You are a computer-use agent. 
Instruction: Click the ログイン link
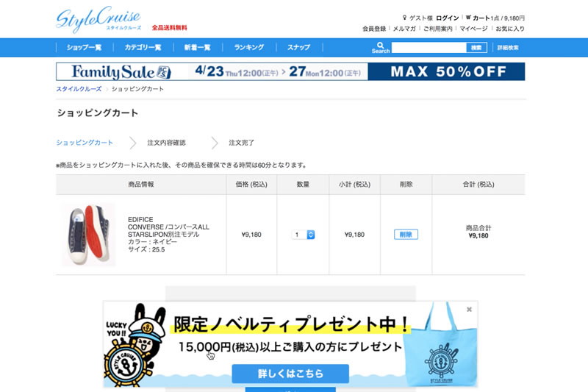click(x=447, y=18)
